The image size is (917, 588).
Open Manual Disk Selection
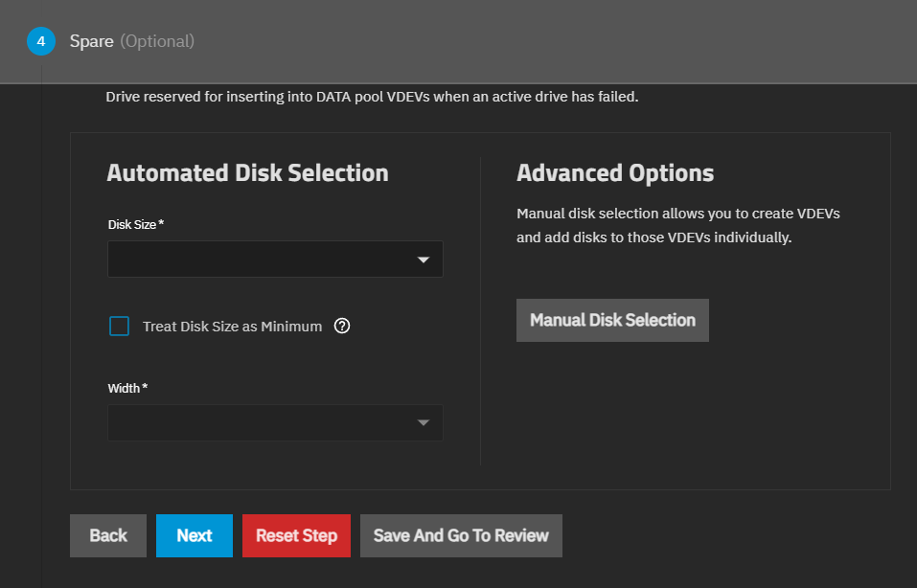[612, 320]
